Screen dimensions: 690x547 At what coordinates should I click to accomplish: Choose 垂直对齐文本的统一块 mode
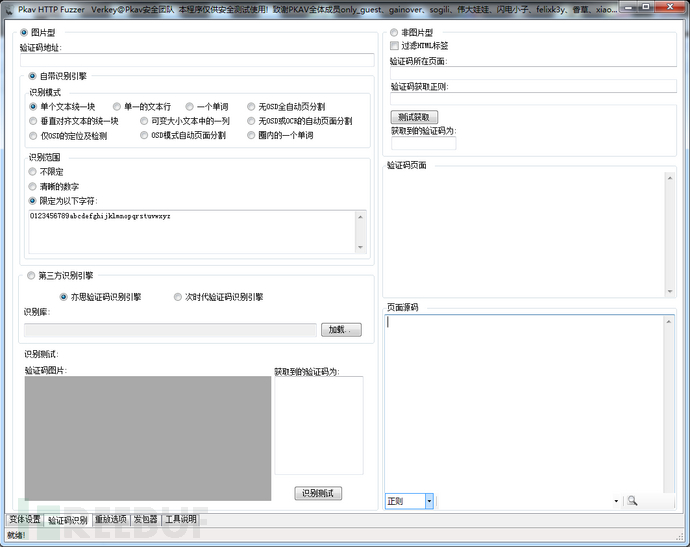click(33, 121)
